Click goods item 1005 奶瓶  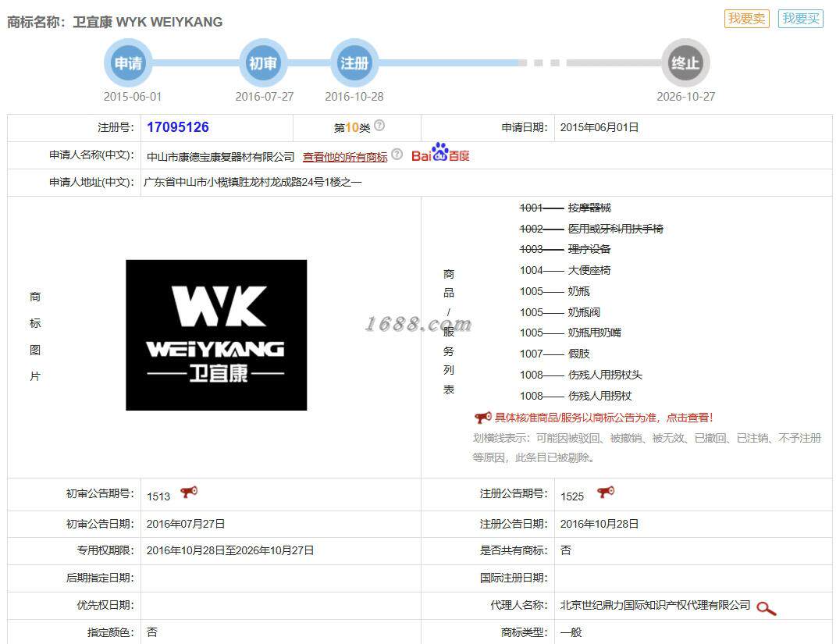pyautogui.click(x=554, y=292)
